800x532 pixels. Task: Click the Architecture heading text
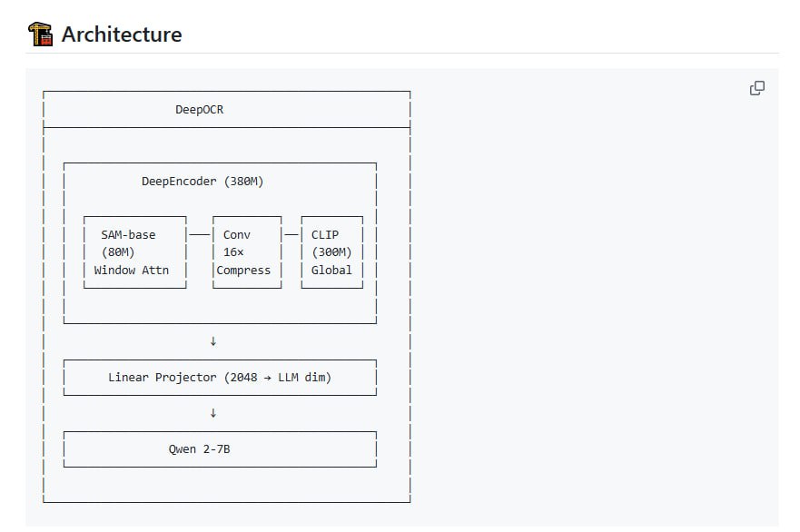(122, 34)
